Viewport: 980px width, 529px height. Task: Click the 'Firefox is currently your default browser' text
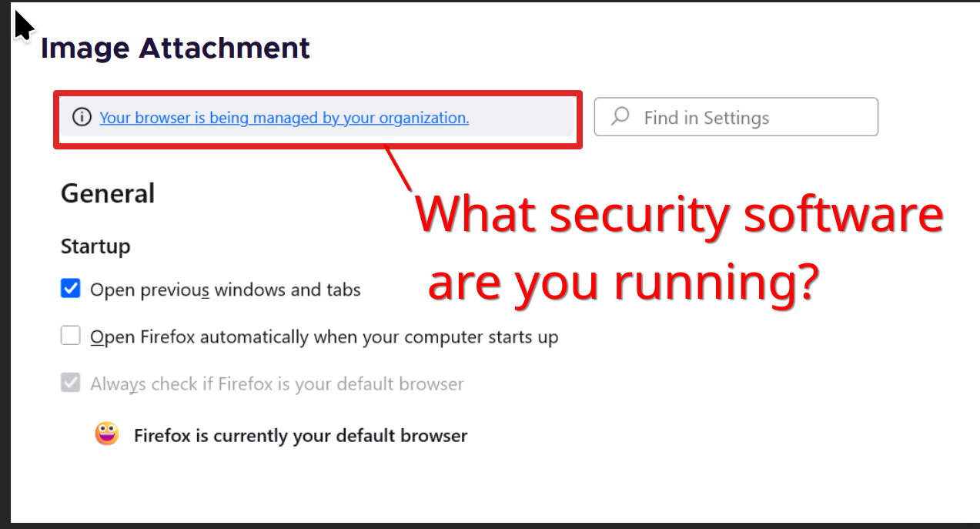pyautogui.click(x=300, y=436)
